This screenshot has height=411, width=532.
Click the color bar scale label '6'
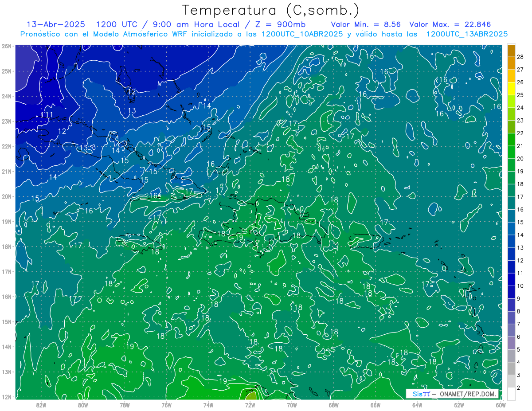(x=519, y=337)
